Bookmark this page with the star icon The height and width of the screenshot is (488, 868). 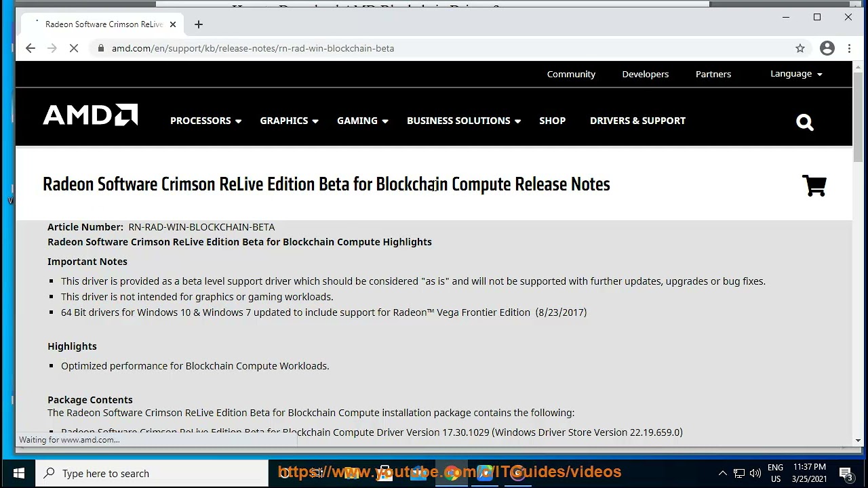coord(800,48)
